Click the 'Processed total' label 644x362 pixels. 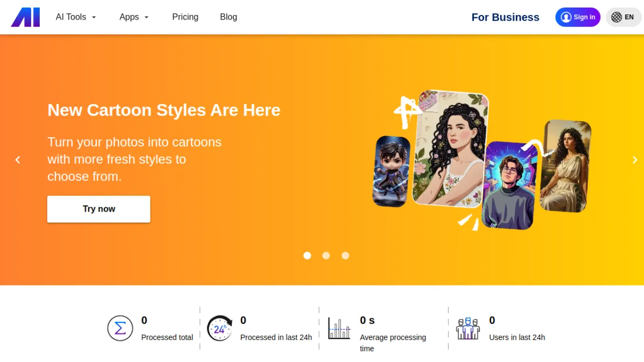pos(167,337)
